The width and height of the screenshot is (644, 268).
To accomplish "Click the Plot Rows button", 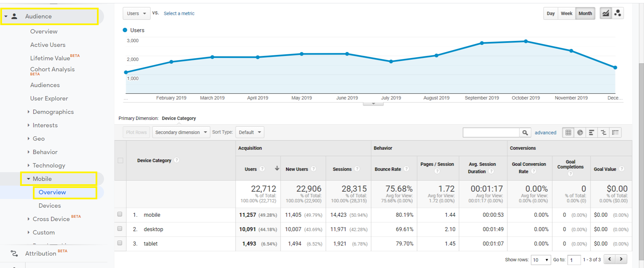I will pos(137,132).
